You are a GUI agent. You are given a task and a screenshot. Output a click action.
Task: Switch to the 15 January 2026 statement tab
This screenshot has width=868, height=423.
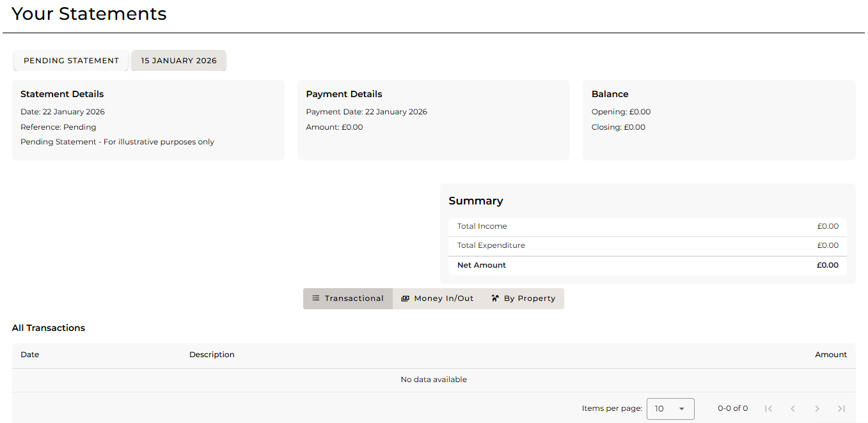click(178, 61)
